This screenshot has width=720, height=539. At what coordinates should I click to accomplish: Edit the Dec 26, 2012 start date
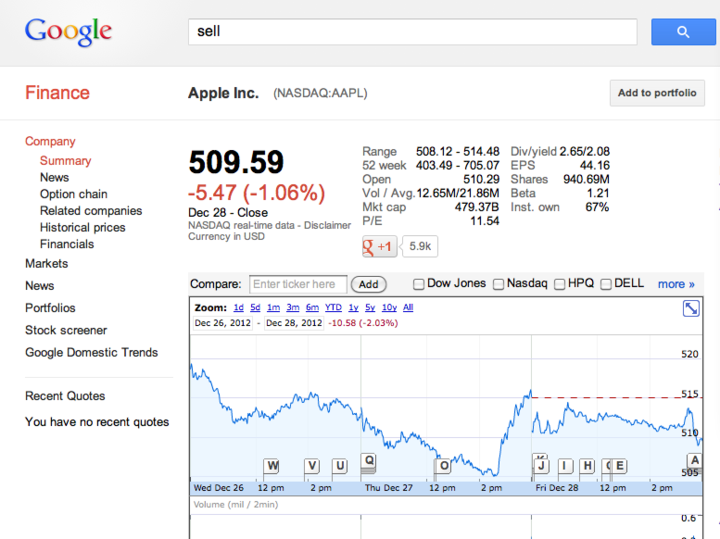click(223, 323)
